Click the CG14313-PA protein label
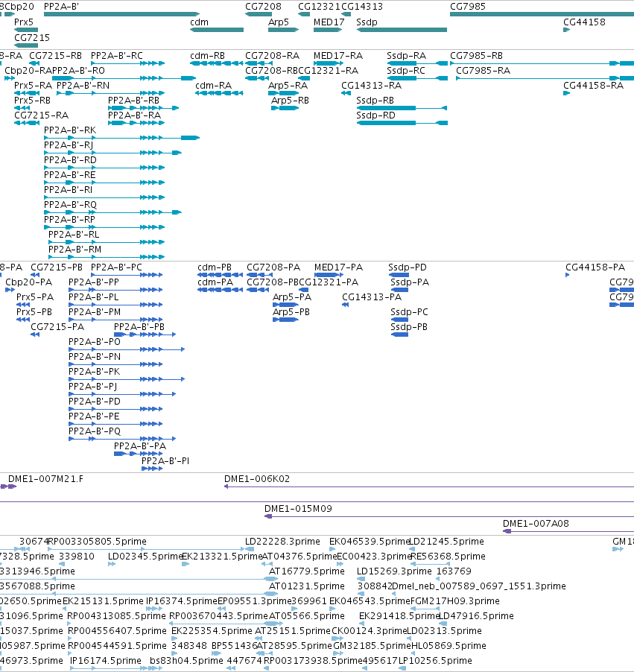Screen dimensions: 634x672 point(372,297)
